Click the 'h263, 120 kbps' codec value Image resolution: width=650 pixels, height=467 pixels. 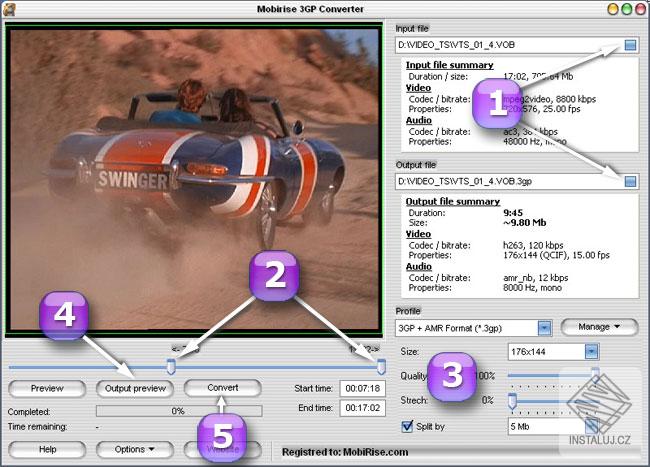click(x=533, y=245)
